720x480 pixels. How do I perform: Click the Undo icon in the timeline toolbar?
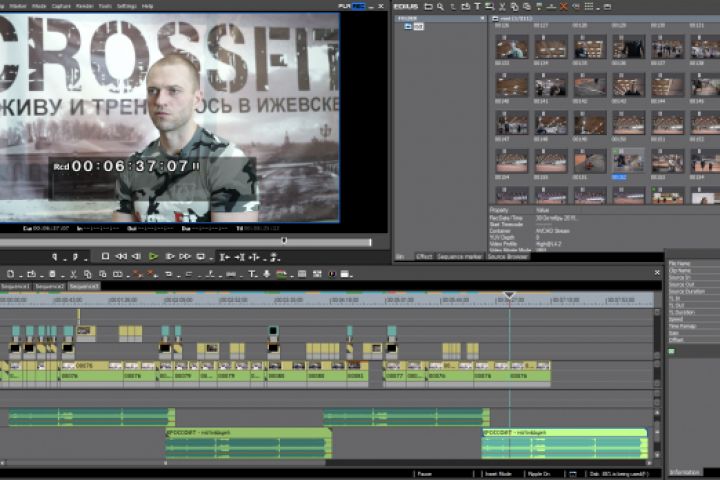coord(168,274)
